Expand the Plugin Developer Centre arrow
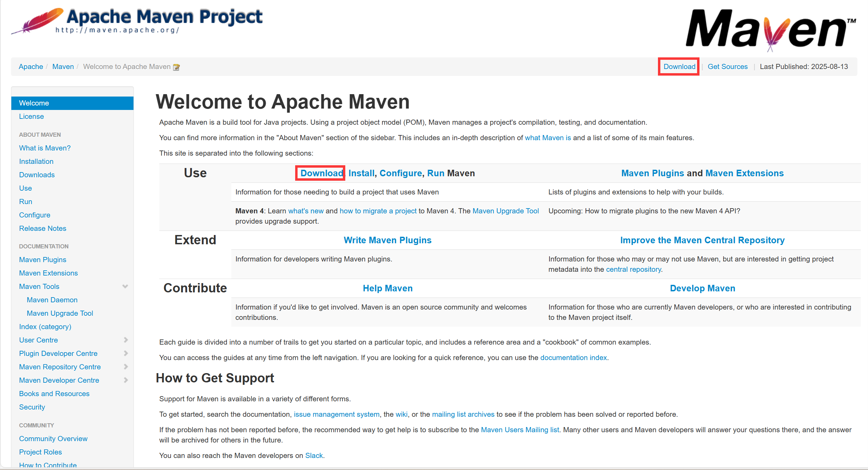 tap(126, 353)
